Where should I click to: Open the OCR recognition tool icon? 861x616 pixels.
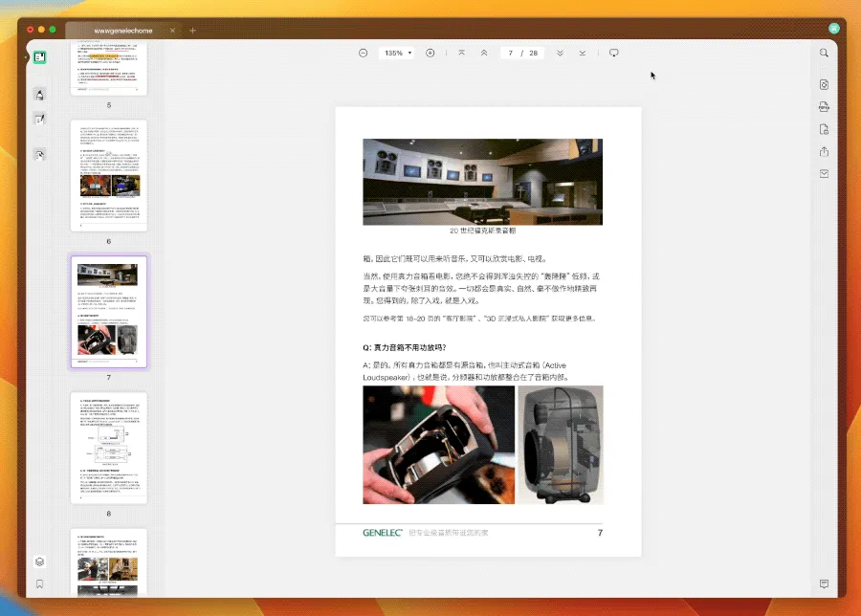point(824,84)
